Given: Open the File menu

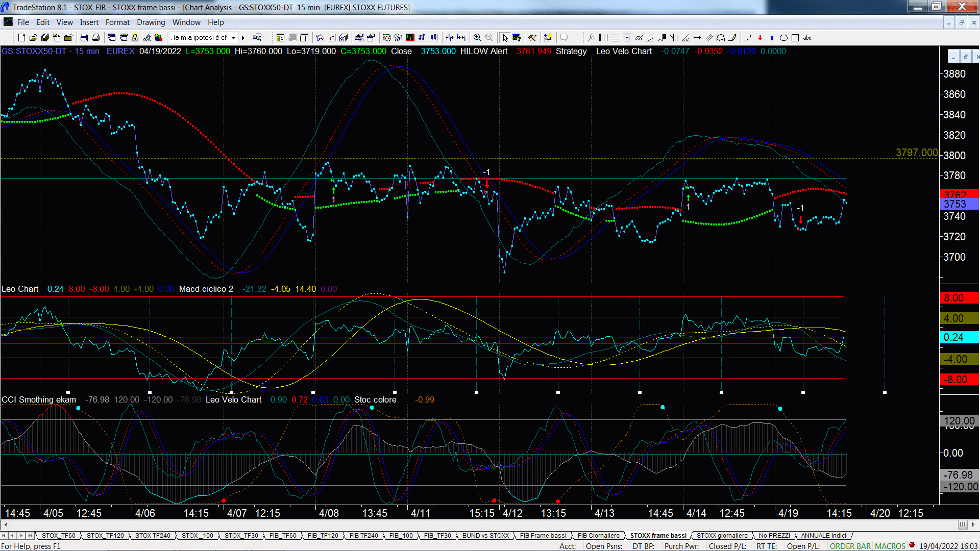Looking at the screenshot, I should 23,22.
